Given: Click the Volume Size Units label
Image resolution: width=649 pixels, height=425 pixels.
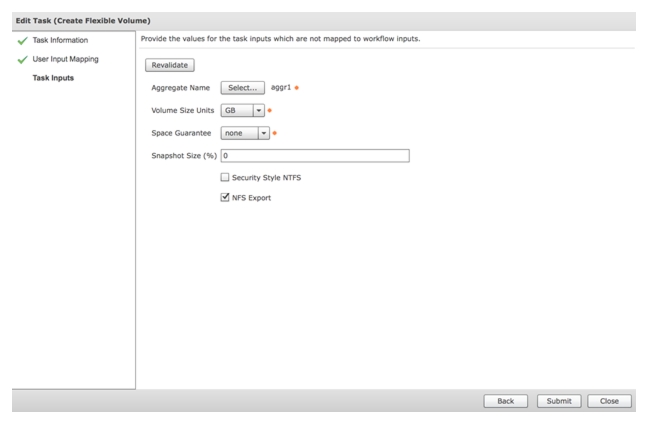Looking at the screenshot, I should [183, 110].
